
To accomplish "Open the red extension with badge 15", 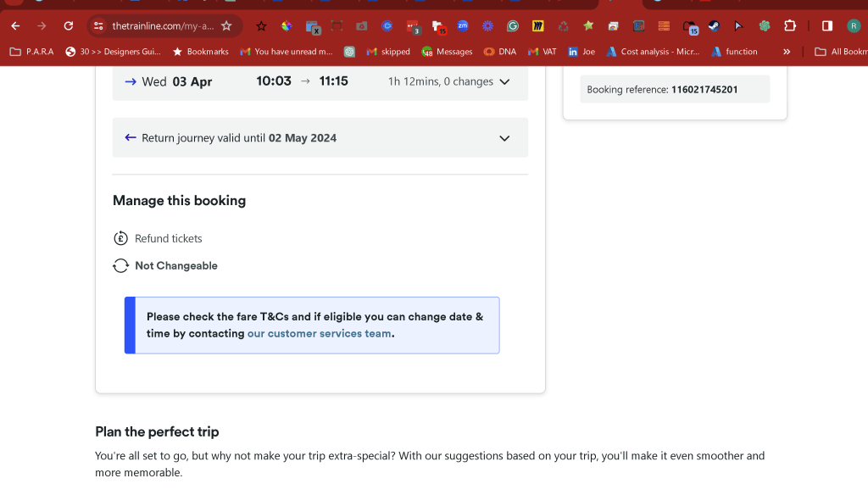I will (438, 26).
